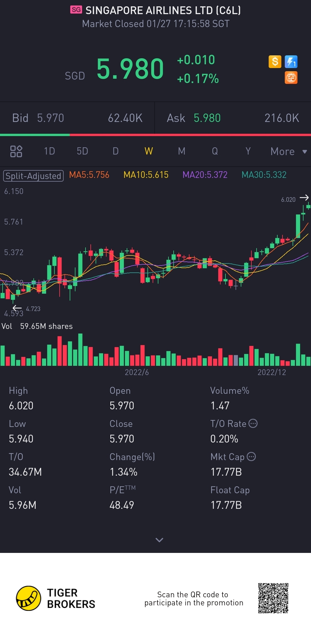Tap the Low value 5.940
The image size is (311, 644).
[21, 439]
